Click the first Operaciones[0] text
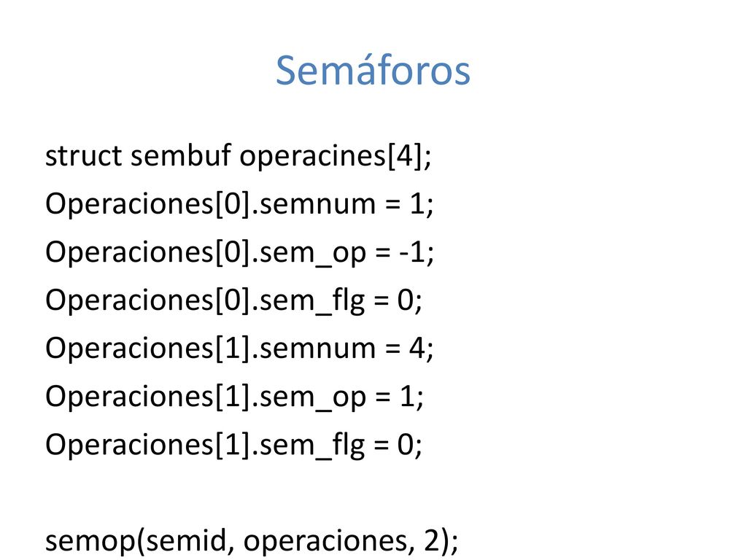Image resolution: width=747 pixels, height=560 pixels. 147,205
